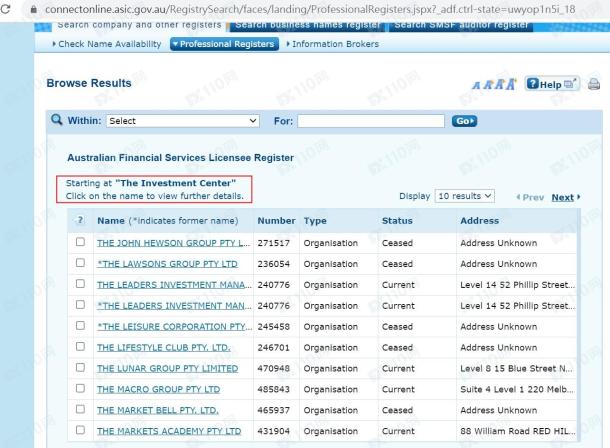Tick checkbox for THE MARKETS ACADEMY PTY LTD
610x448 pixels.
tap(80, 430)
